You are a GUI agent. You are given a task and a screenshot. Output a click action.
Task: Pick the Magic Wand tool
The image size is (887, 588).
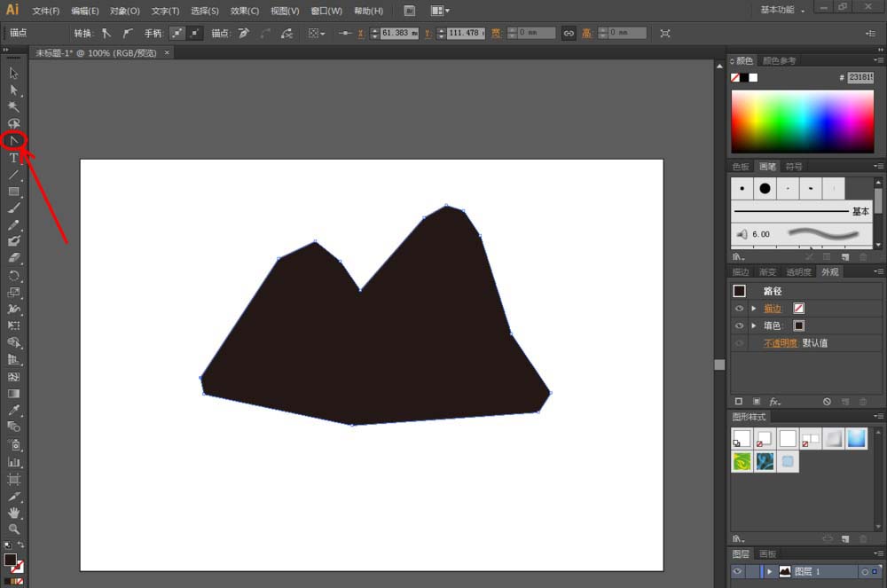[13, 106]
